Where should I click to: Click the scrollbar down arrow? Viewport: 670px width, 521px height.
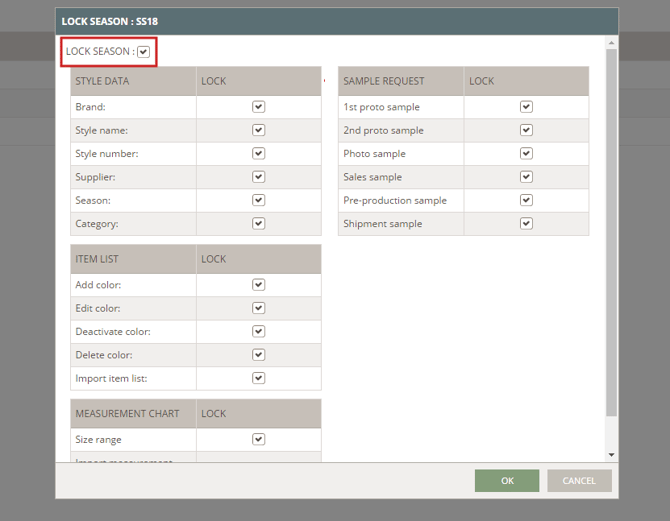611,455
